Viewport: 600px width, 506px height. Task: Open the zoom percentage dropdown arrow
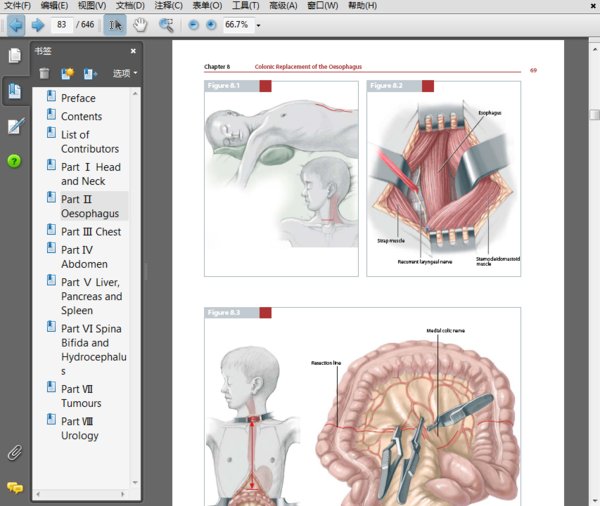(258, 25)
